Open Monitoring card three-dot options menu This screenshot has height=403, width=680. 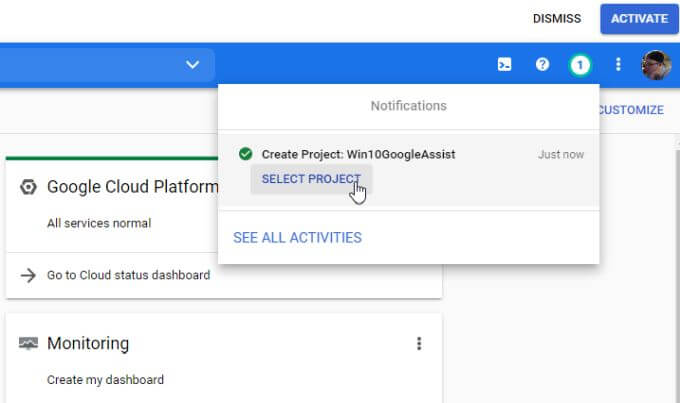(419, 343)
